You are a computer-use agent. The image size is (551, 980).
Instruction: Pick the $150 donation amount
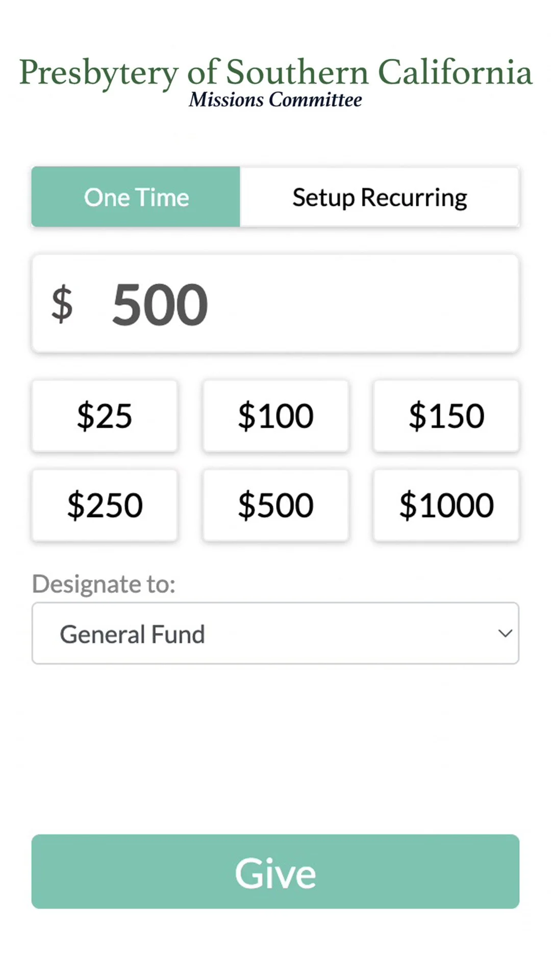(446, 416)
